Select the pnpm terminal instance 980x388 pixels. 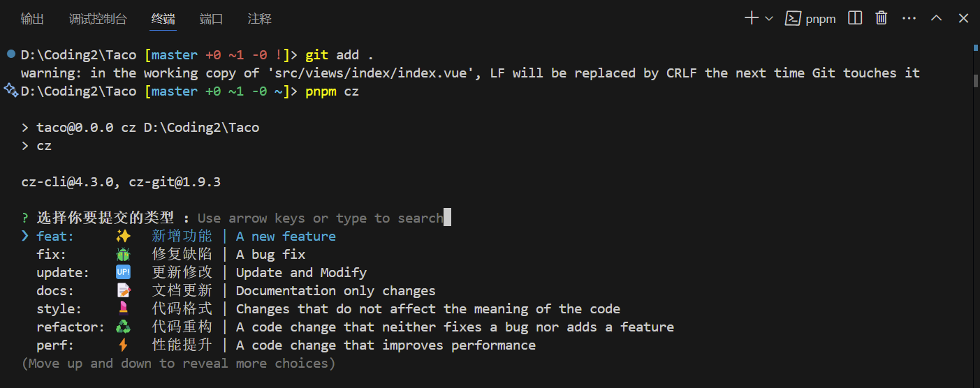811,19
